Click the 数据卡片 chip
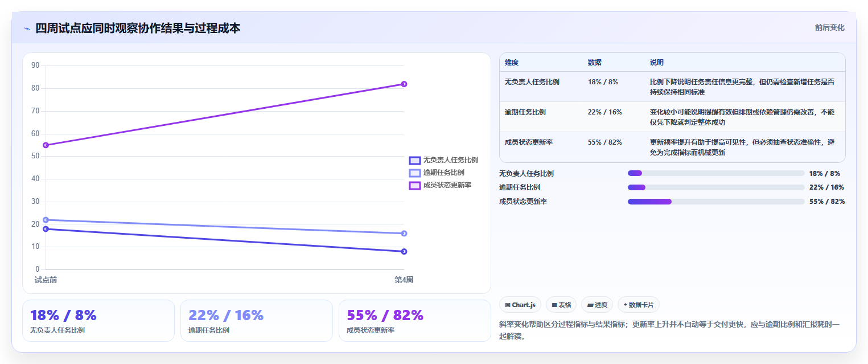 [638, 305]
